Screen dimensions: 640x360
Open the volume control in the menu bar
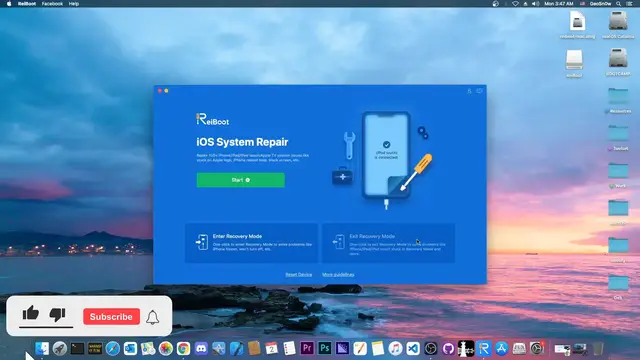[x=536, y=4]
